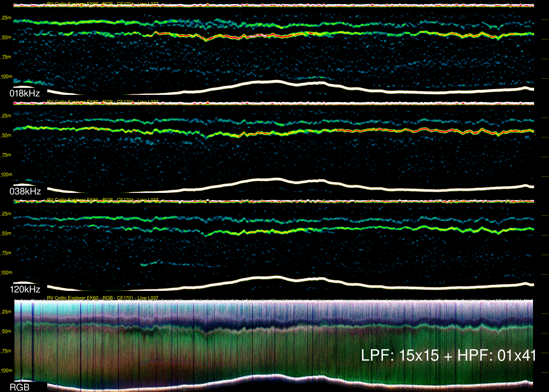Click the 25m depth marker in 018kHz panel

pos(7,18)
